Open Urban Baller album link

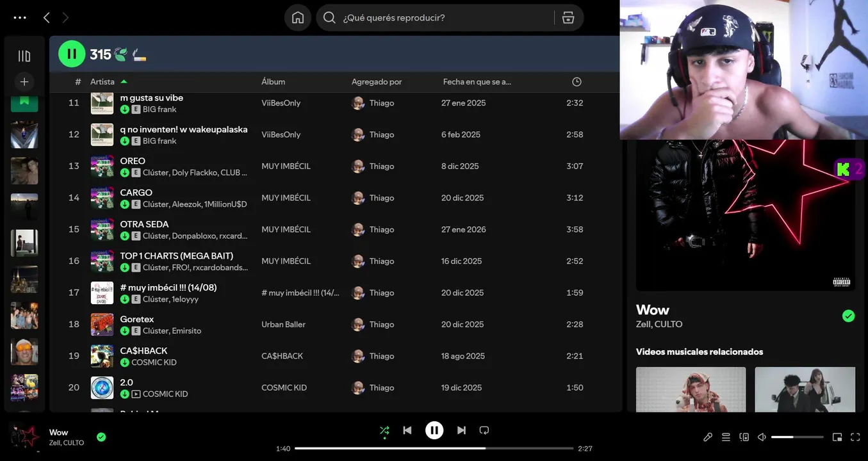click(283, 325)
